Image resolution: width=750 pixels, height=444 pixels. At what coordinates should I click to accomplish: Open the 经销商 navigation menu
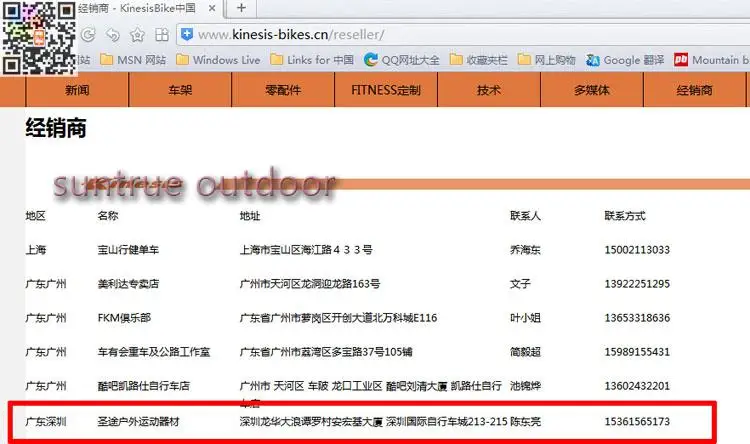[695, 89]
